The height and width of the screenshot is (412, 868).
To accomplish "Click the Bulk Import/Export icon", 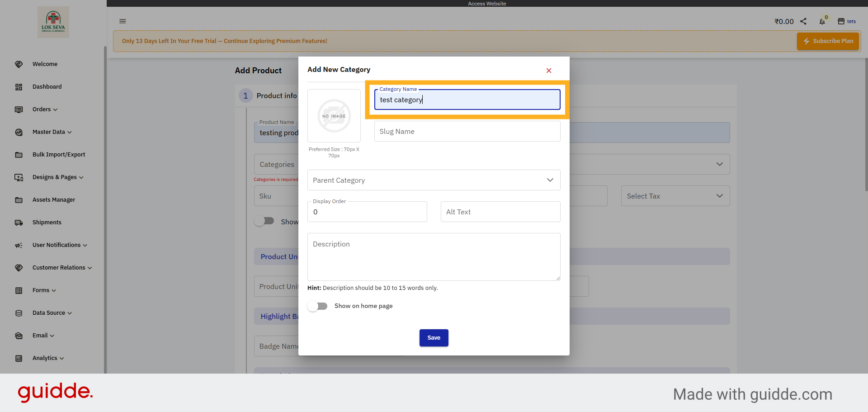I will 19,154.
